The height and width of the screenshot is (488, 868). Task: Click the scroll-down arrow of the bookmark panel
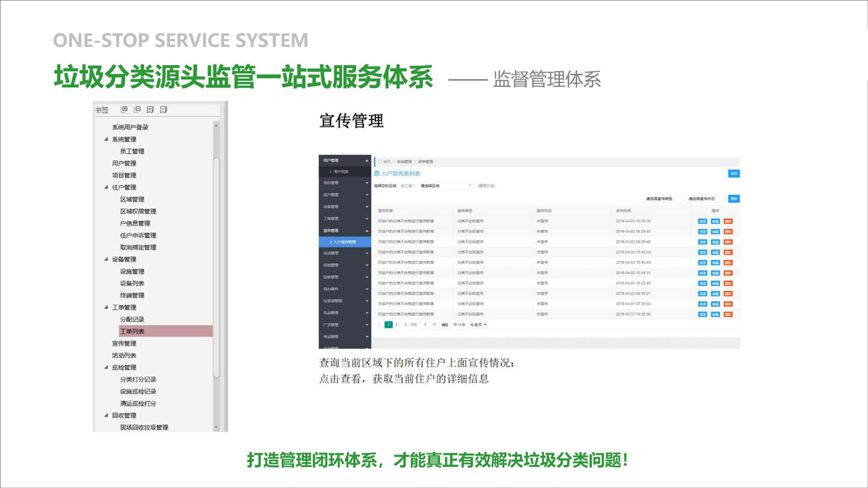point(216,427)
